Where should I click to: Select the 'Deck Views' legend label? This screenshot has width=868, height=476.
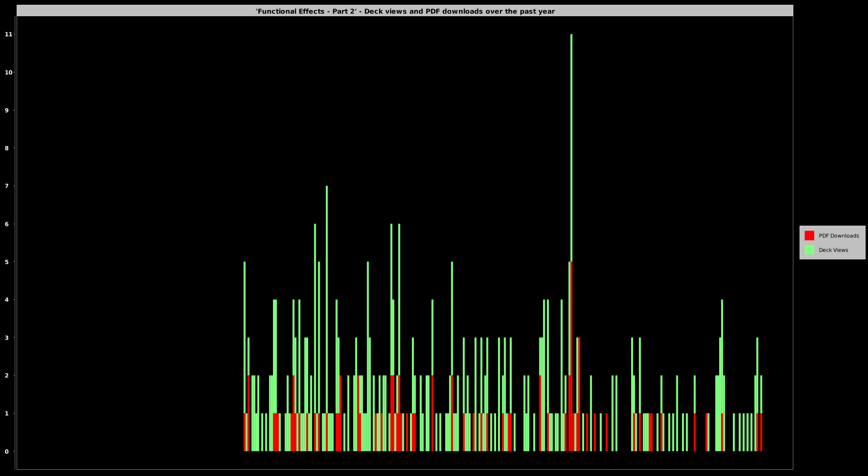click(x=833, y=250)
